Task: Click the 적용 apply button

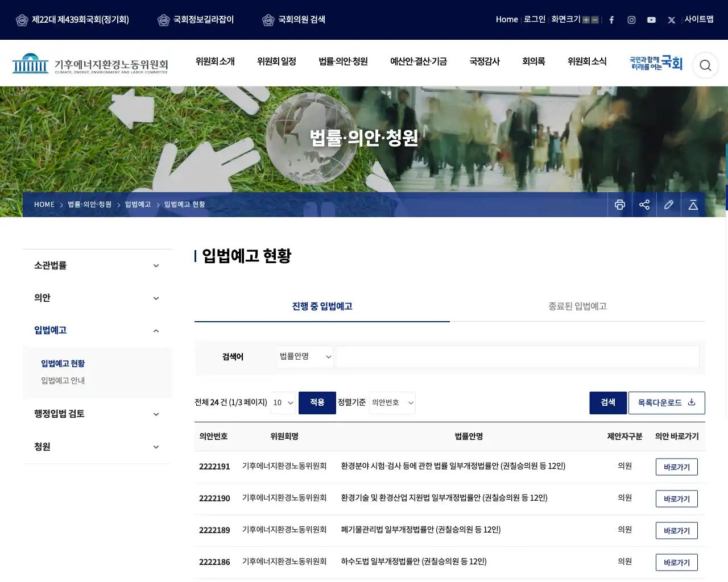Action: tap(317, 403)
